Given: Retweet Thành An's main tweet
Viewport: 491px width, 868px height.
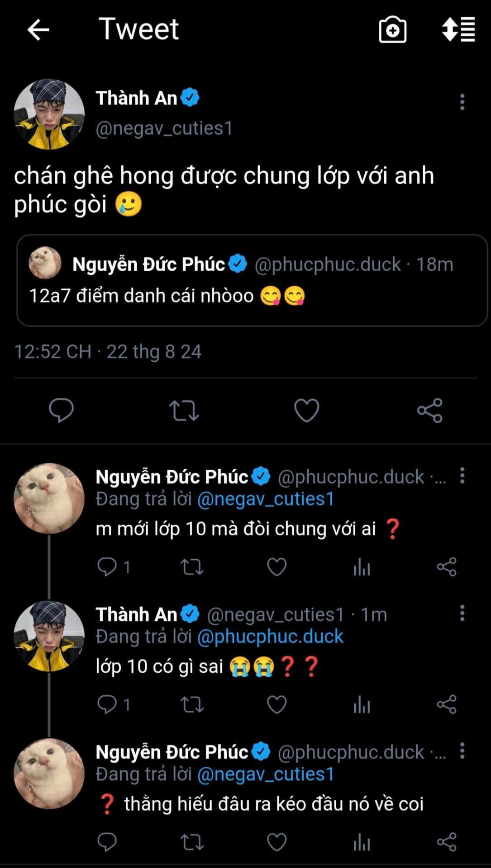Looking at the screenshot, I should (184, 410).
